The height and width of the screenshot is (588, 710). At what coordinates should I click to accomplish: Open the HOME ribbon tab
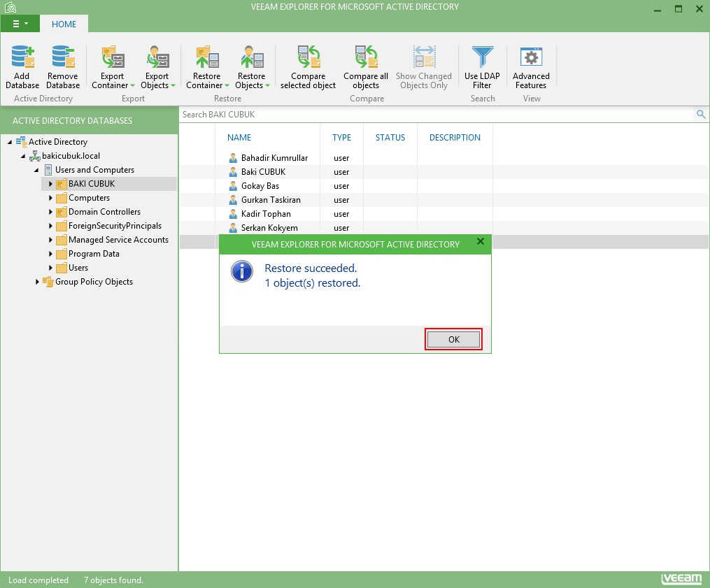(64, 24)
